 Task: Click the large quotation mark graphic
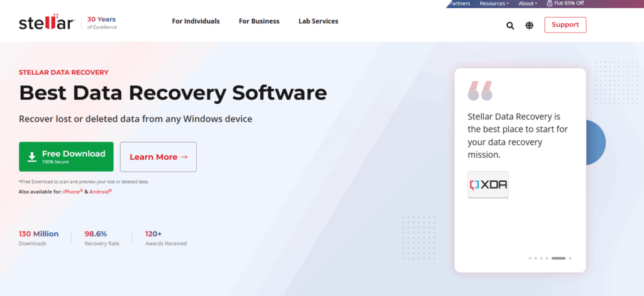click(x=480, y=90)
